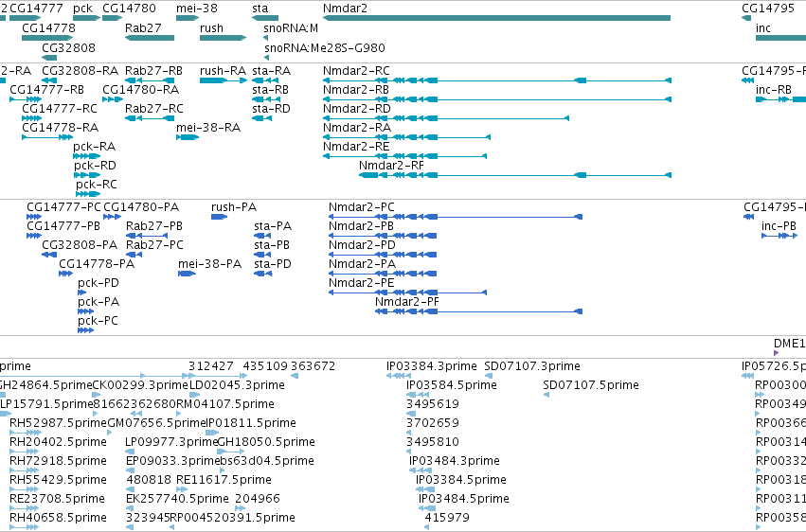
Task: Select the CG14778-PA protein label
Action: (97, 263)
